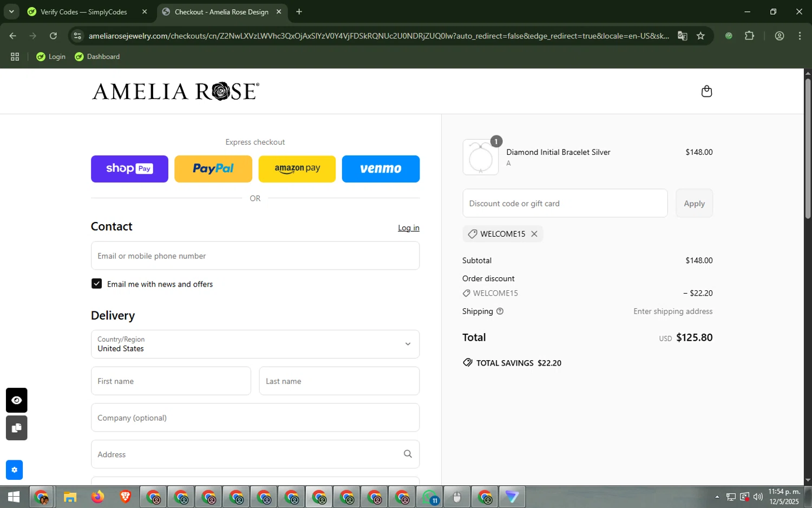The image size is (812, 508).
Task: Open the blue settings gear widget
Action: pyautogui.click(x=15, y=470)
